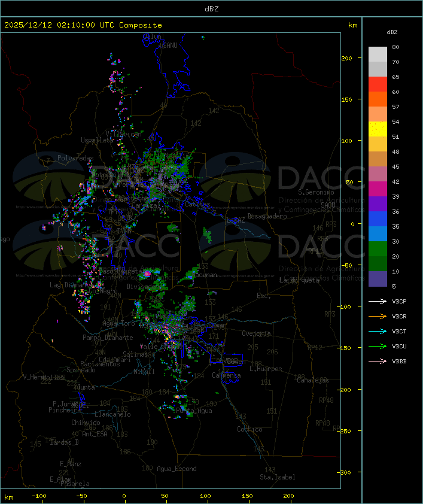Viewport: 423px width, 504px height.
Task: Click the Sosneado map label
Action: 81,370
